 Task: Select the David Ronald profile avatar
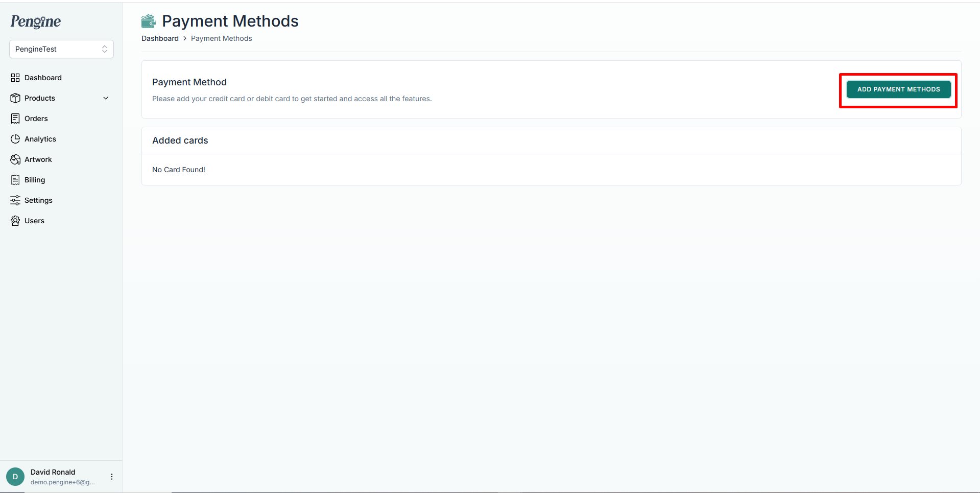(15, 476)
